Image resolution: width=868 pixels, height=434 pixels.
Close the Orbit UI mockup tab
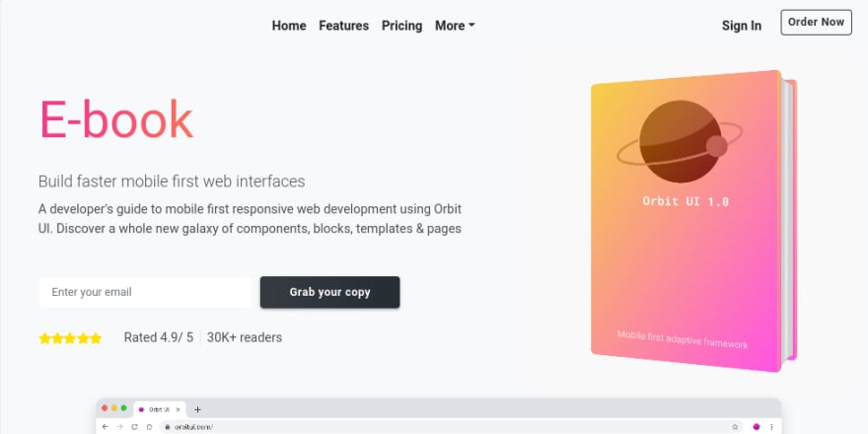[x=178, y=409]
